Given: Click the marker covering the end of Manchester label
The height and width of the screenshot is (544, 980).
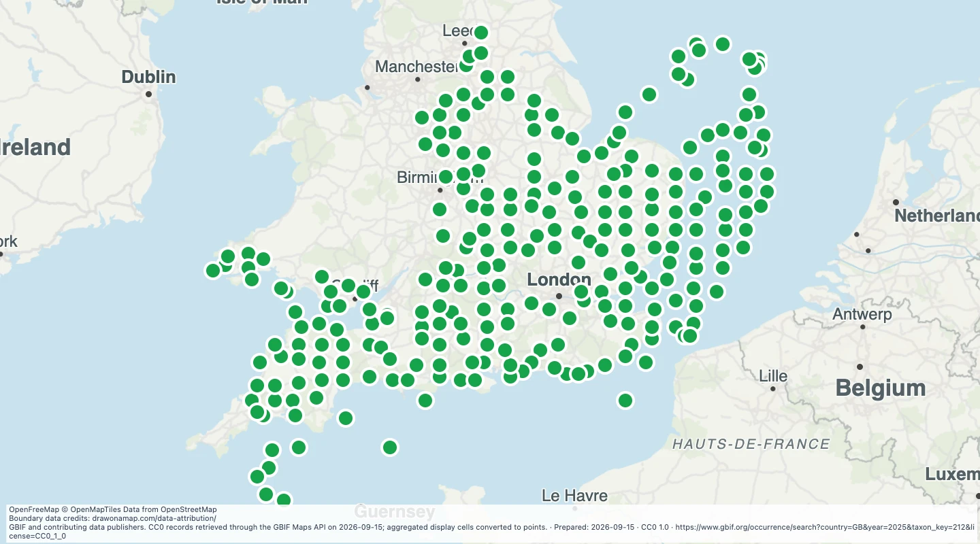Looking at the screenshot, I should (466, 65).
